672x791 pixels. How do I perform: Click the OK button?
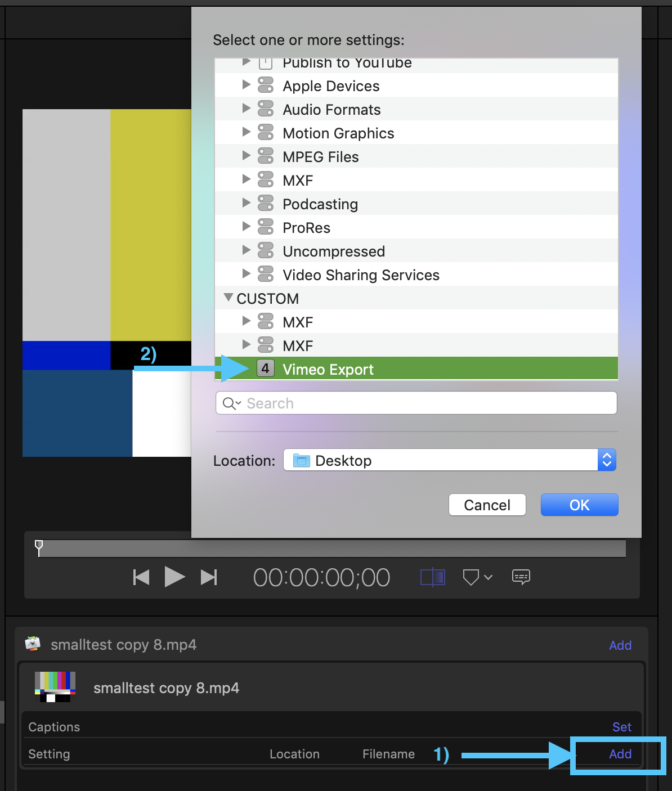pos(579,505)
